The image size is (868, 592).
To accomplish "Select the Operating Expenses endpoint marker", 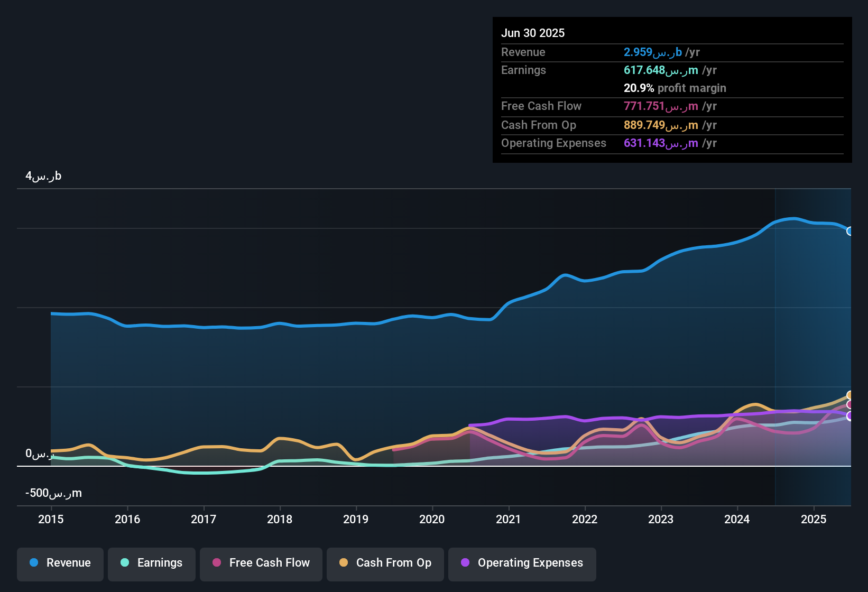I will point(850,416).
